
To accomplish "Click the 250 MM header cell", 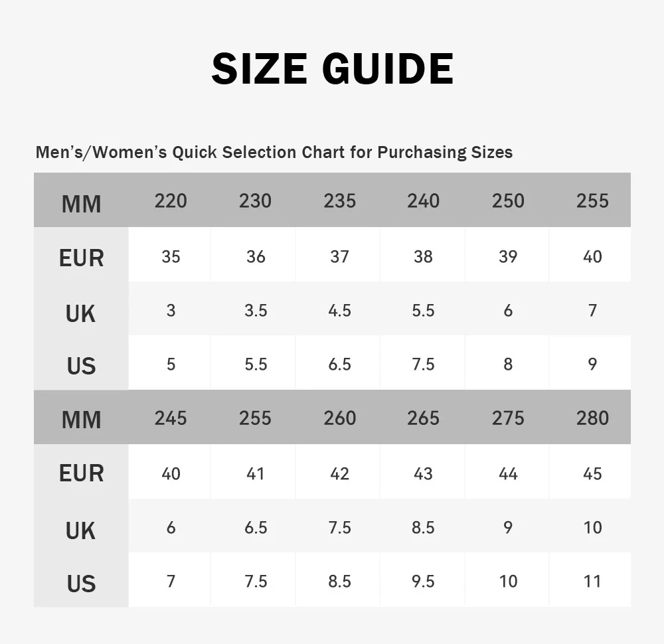I will pos(508,201).
